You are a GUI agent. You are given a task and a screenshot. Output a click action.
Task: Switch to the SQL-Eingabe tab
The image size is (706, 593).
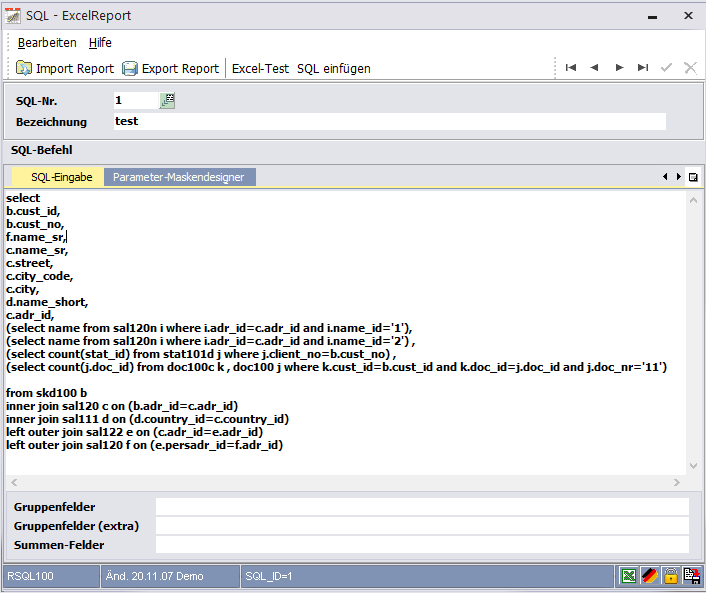[58, 177]
